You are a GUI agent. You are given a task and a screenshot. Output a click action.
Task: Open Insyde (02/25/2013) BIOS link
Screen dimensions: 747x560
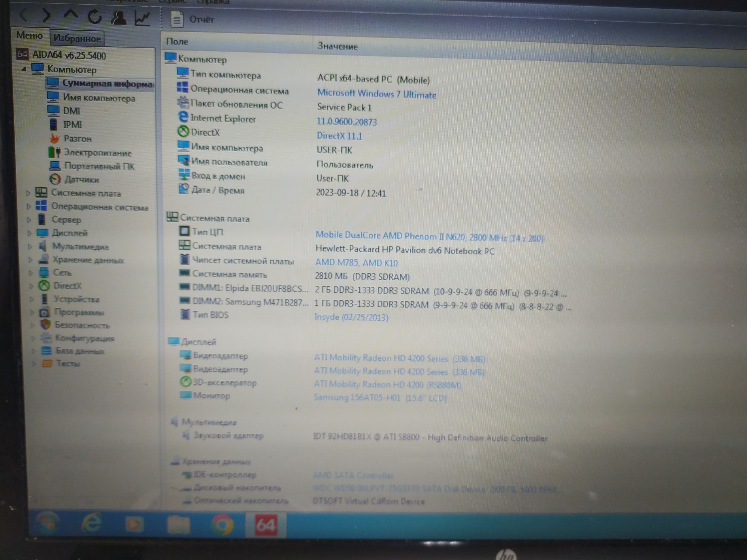click(x=351, y=317)
